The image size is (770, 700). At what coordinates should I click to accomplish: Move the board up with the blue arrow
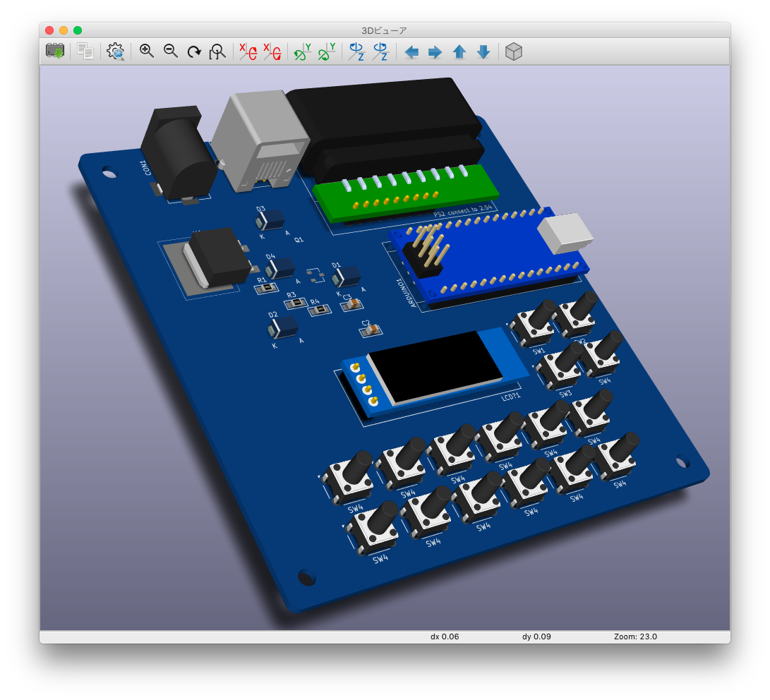coord(459,52)
